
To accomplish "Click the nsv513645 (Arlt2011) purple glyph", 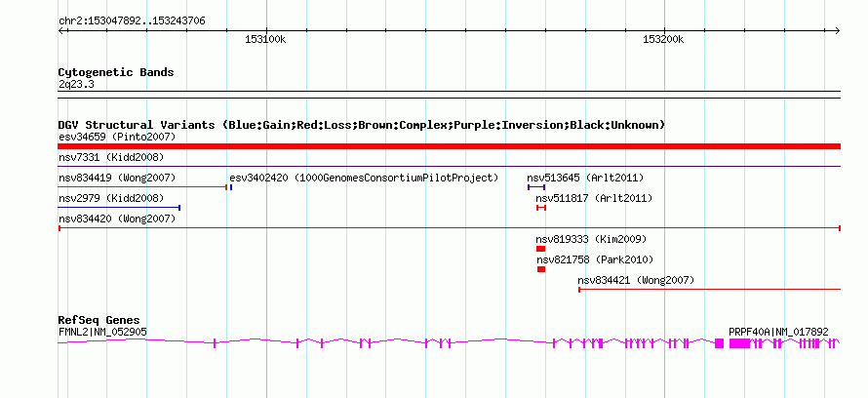I will (x=536, y=187).
